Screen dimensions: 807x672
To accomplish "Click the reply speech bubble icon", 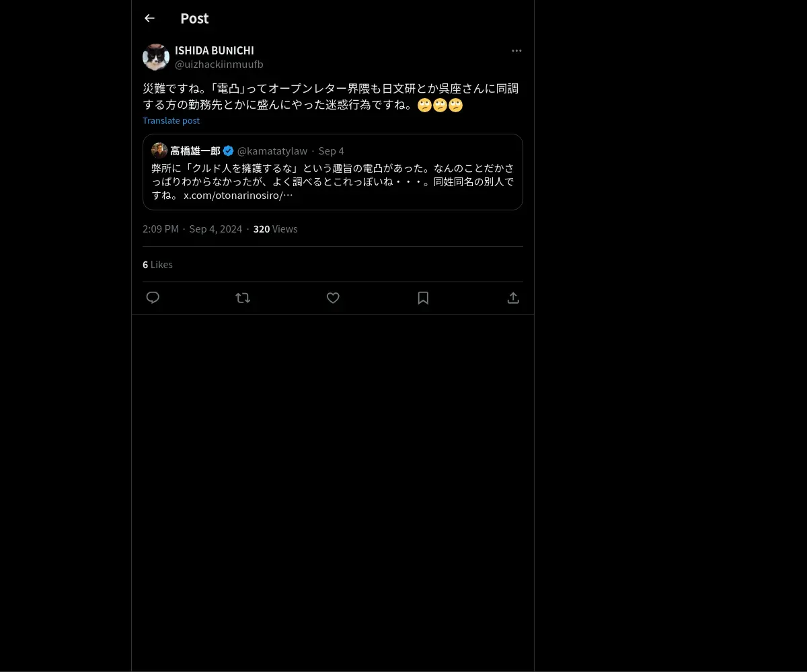I will point(153,298).
